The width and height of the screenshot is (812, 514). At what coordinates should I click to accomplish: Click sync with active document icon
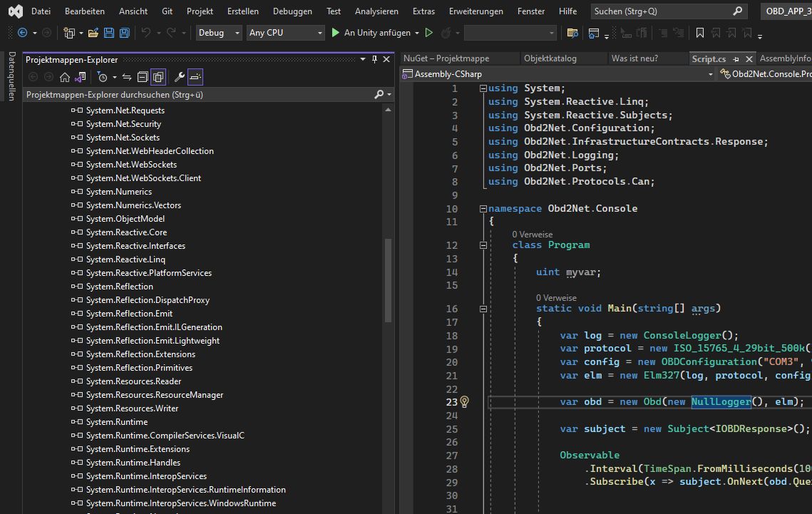(126, 77)
